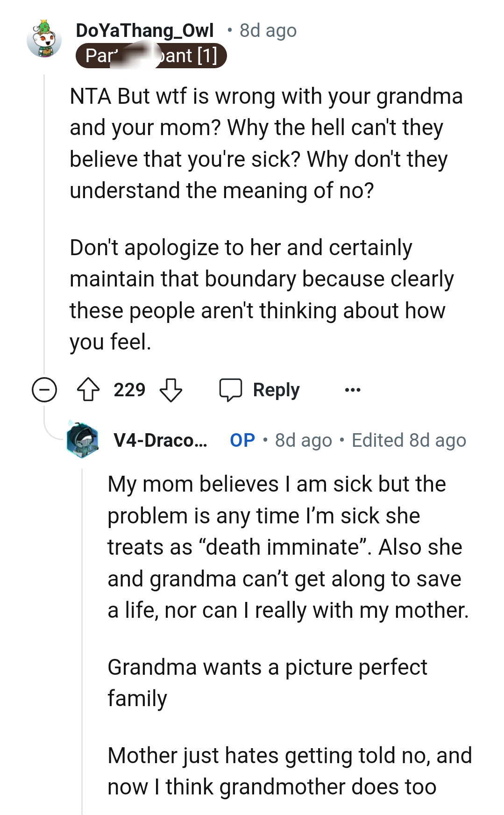Screen dimensions: 504x815
Task: Tap V4-Draco's avatar image
Action: (82, 440)
